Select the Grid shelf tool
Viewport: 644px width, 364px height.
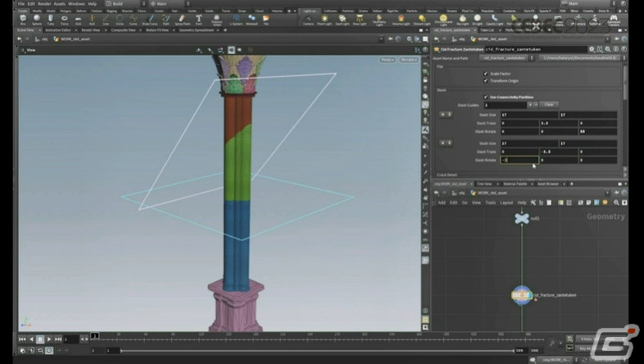pyautogui.click(x=78, y=20)
